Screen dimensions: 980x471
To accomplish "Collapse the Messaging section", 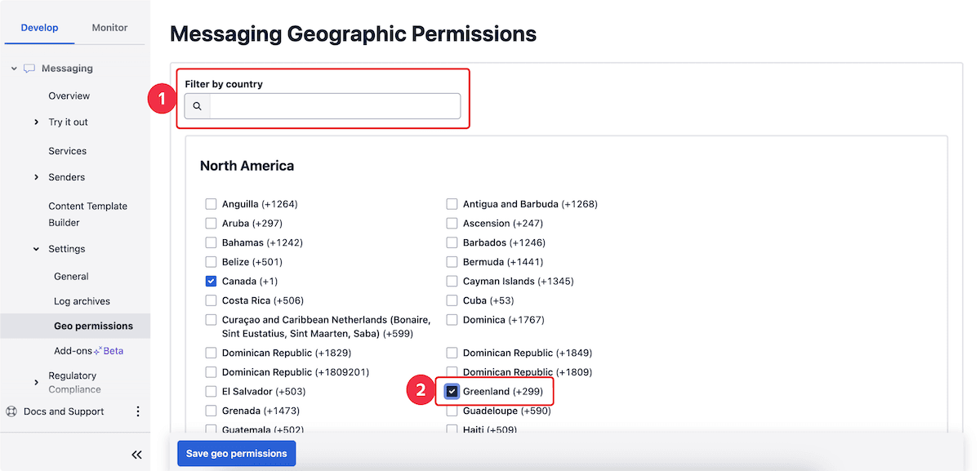I will point(13,69).
